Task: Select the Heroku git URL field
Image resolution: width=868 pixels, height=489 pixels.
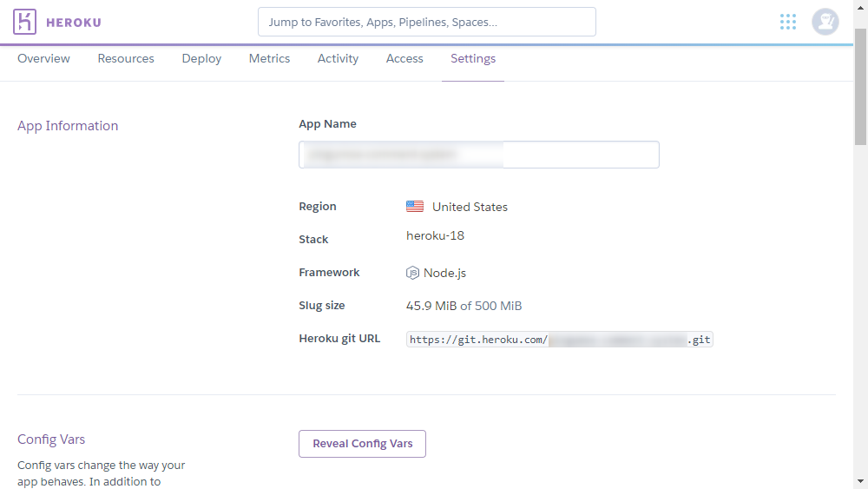Action: click(x=560, y=340)
